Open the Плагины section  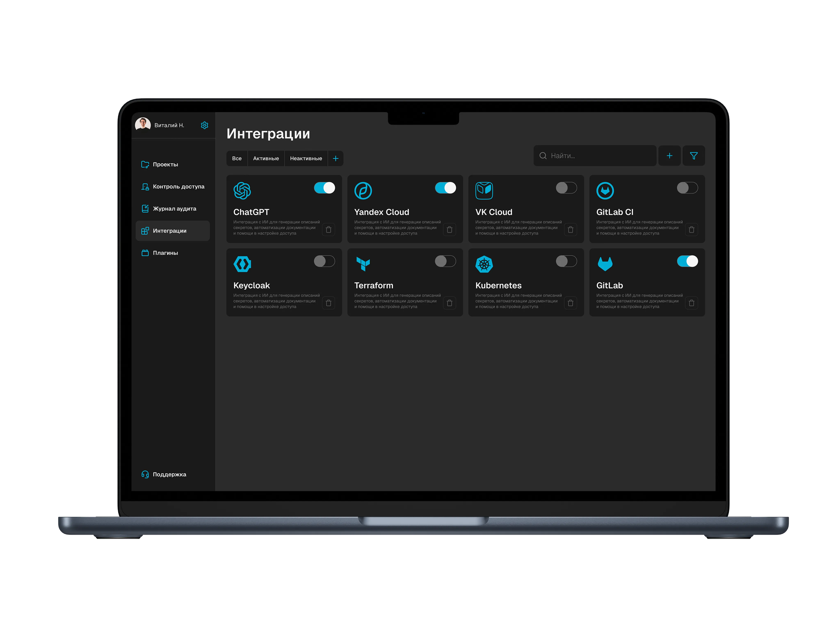pyautogui.click(x=173, y=253)
